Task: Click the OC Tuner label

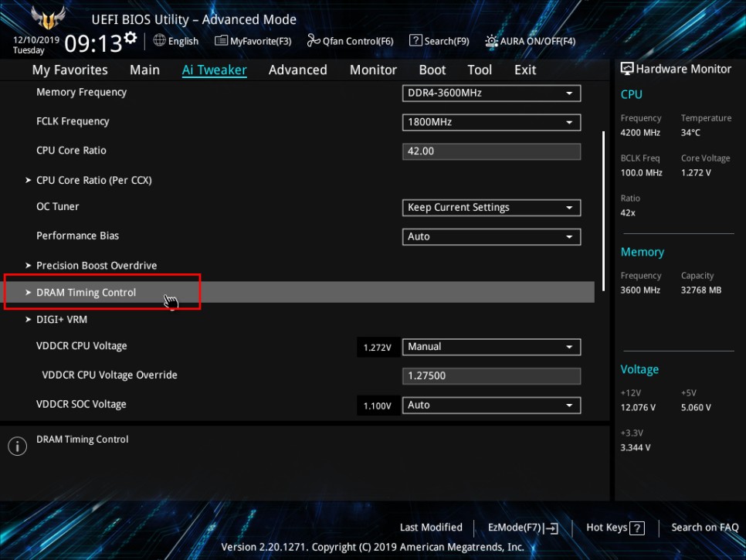Action: click(58, 206)
